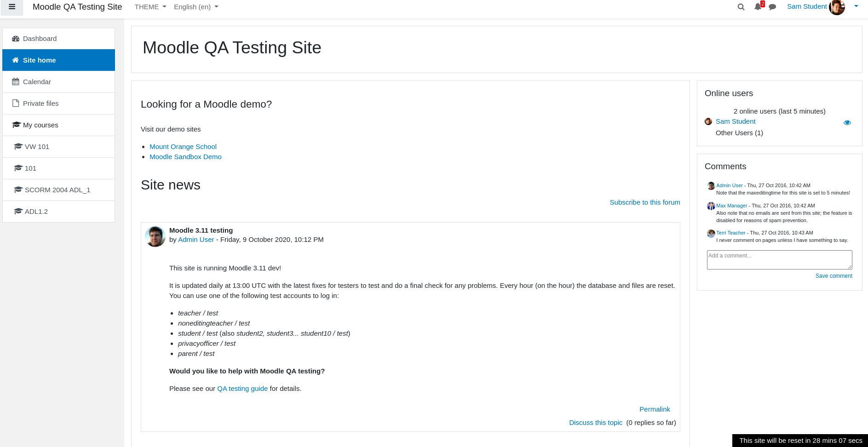Click the site reset countdown banner
The image size is (868, 447).
[800, 441]
